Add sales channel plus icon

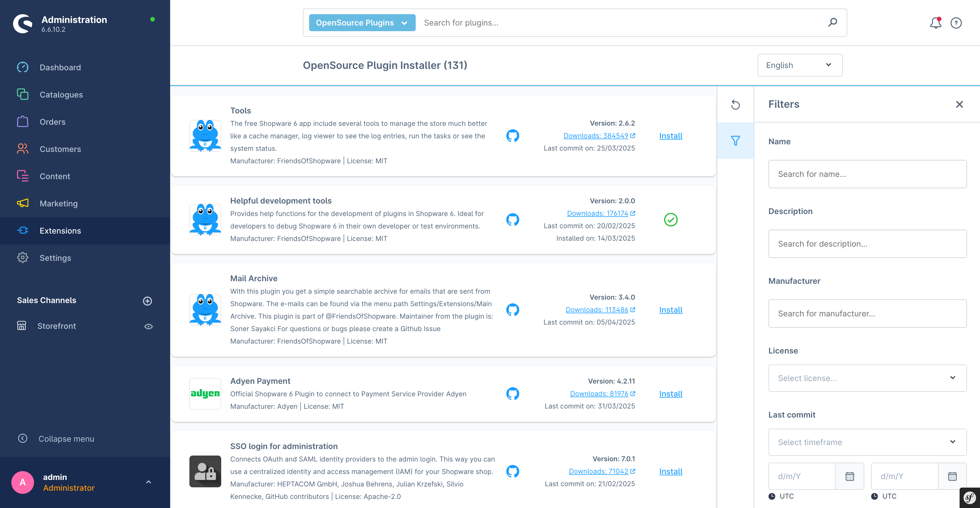click(x=147, y=301)
